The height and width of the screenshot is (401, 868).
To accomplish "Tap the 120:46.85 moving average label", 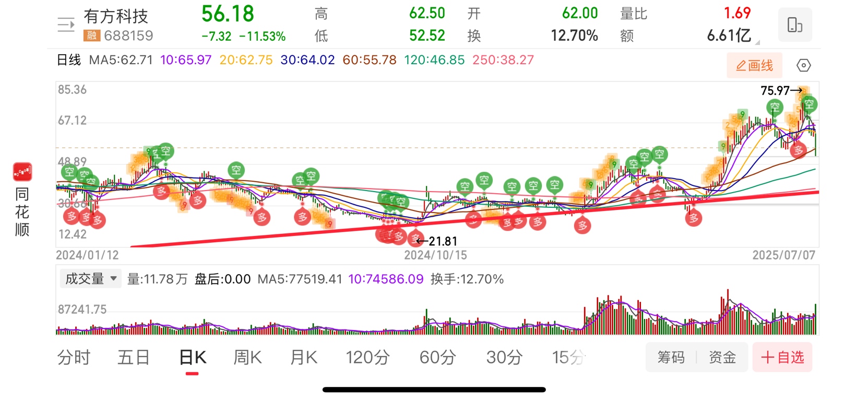I will (x=434, y=60).
